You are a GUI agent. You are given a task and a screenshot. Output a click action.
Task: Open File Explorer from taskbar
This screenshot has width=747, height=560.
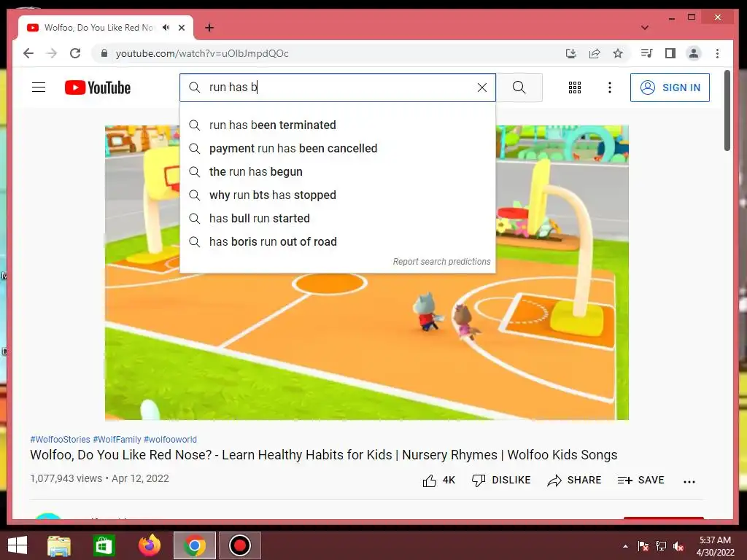[x=59, y=545]
